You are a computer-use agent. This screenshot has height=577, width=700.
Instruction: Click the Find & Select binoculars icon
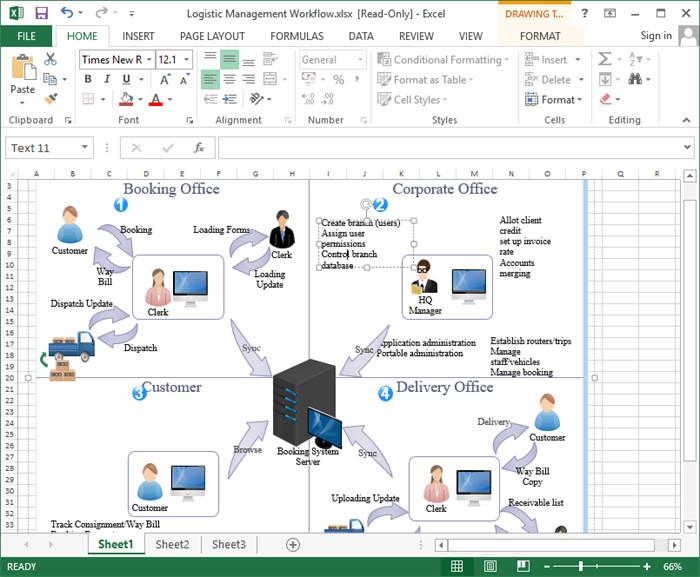[637, 80]
